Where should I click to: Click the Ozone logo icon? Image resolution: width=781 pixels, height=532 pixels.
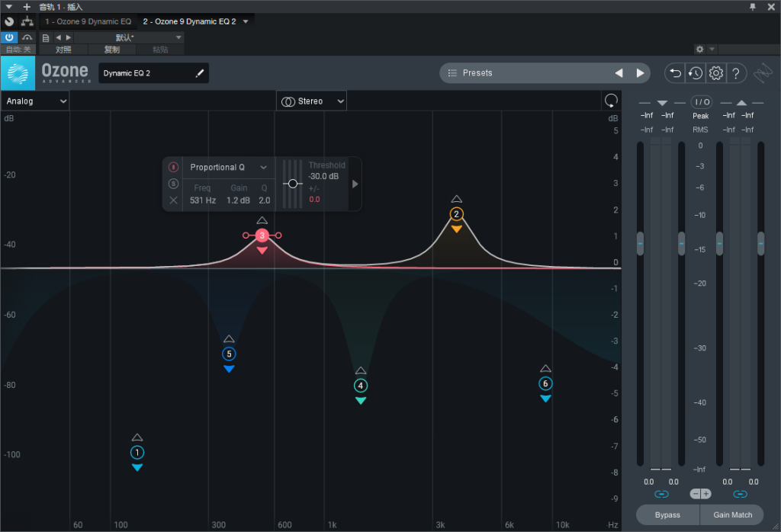tap(18, 73)
